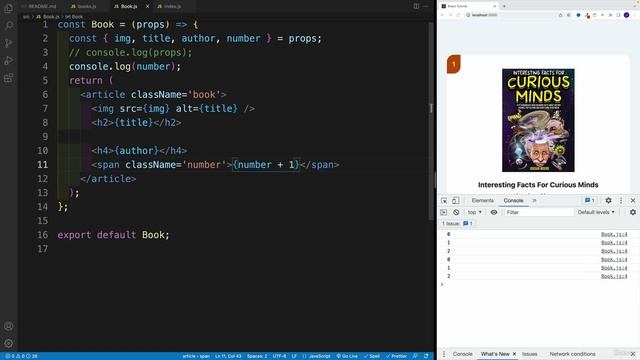Open the Search view in activity bar
This screenshot has height=360, width=640.
9,26
